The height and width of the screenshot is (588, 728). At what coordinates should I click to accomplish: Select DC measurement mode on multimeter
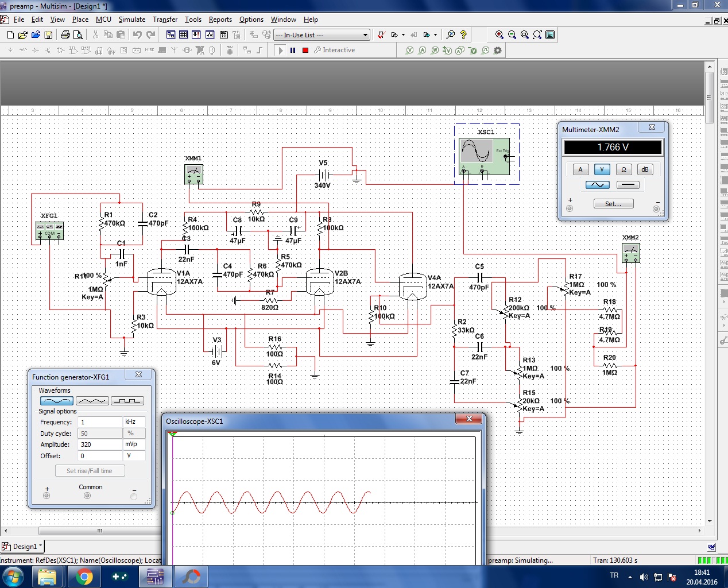click(628, 185)
